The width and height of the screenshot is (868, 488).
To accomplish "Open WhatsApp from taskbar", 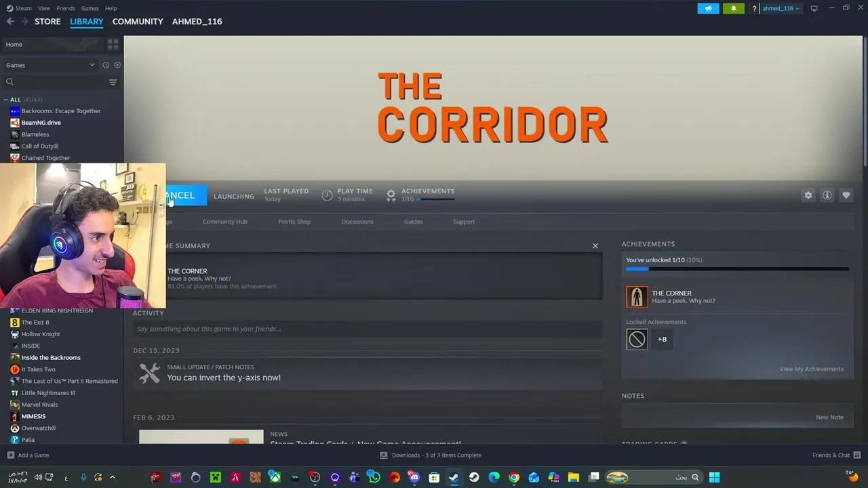I will coord(374,477).
